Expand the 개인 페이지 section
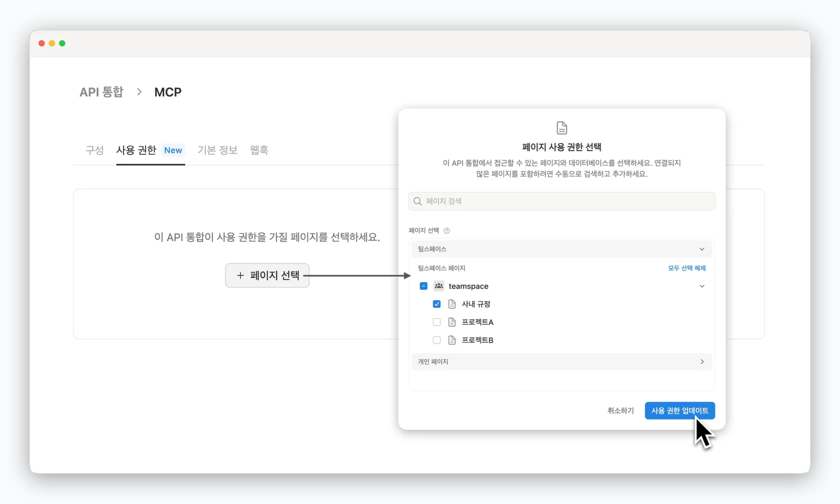Viewport: 840px width, 504px height. pos(702,361)
